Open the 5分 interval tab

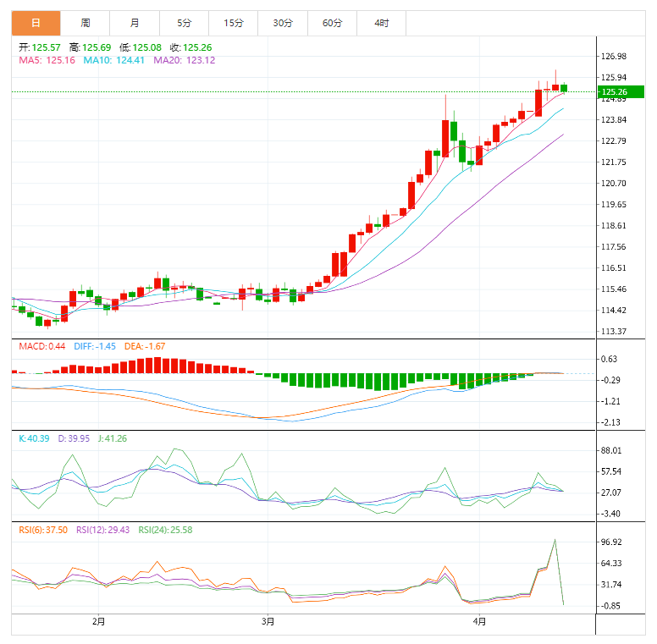click(x=184, y=23)
